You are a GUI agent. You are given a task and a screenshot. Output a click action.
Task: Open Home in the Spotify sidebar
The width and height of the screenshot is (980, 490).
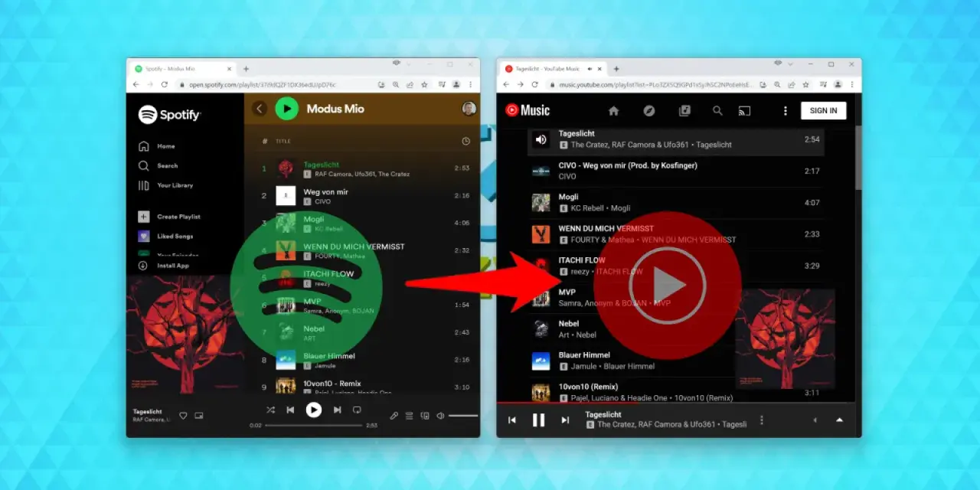tap(156, 146)
